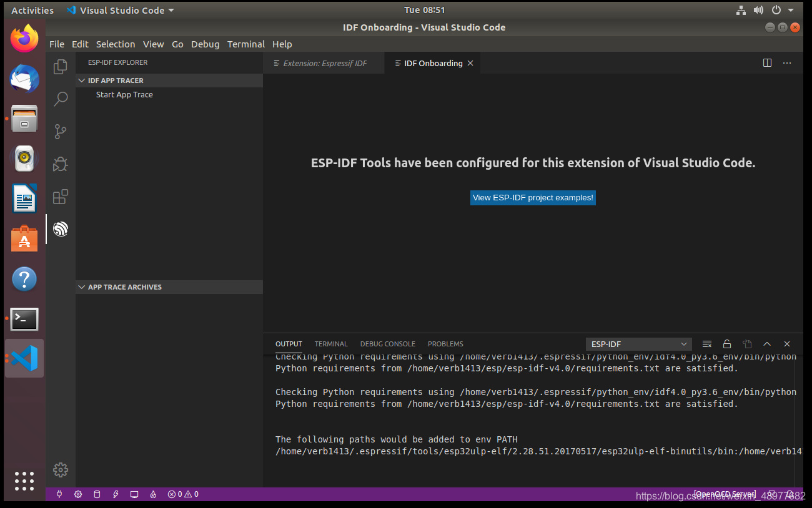Open the Debug menu
Viewport: 812px width, 508px height.
(x=205, y=44)
